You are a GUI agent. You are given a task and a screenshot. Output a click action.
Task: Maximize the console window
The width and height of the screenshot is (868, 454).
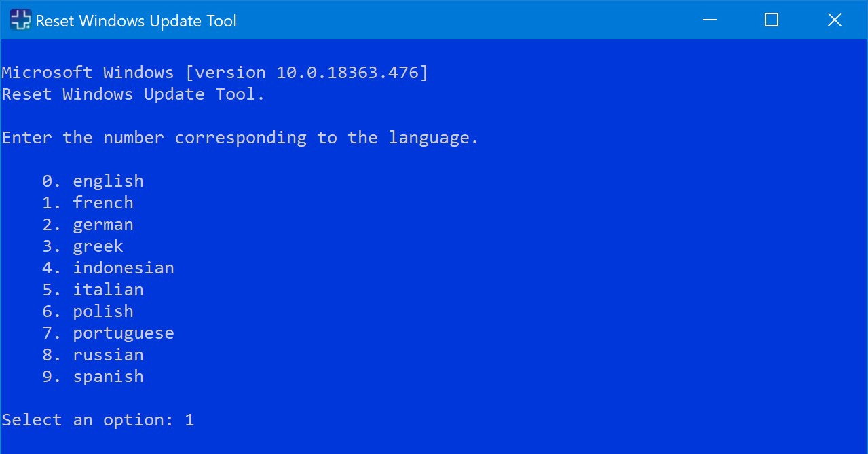(x=771, y=20)
